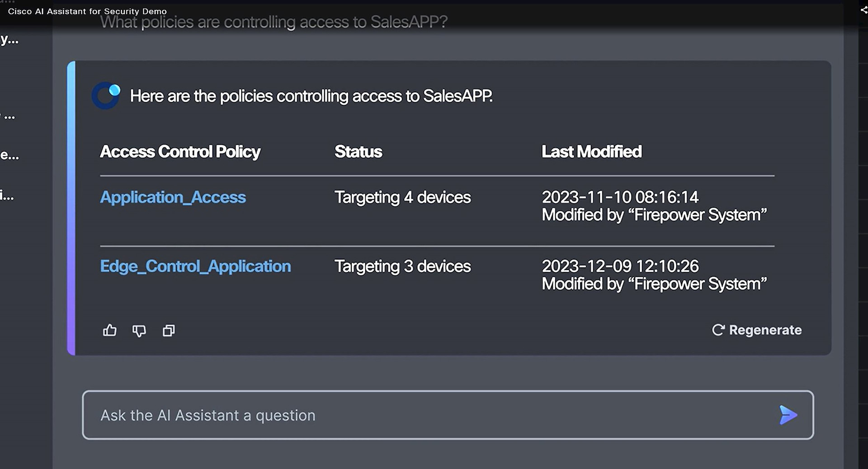Click the Targeting 3 devices status

(x=402, y=267)
